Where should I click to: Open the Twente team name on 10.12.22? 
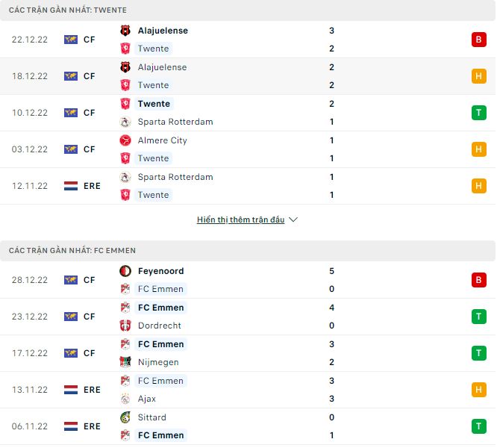tap(154, 104)
